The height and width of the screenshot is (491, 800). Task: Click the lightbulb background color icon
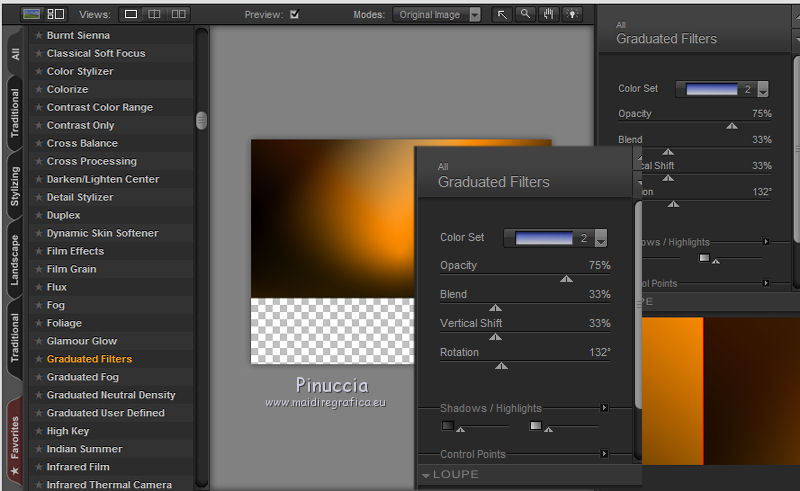click(572, 15)
